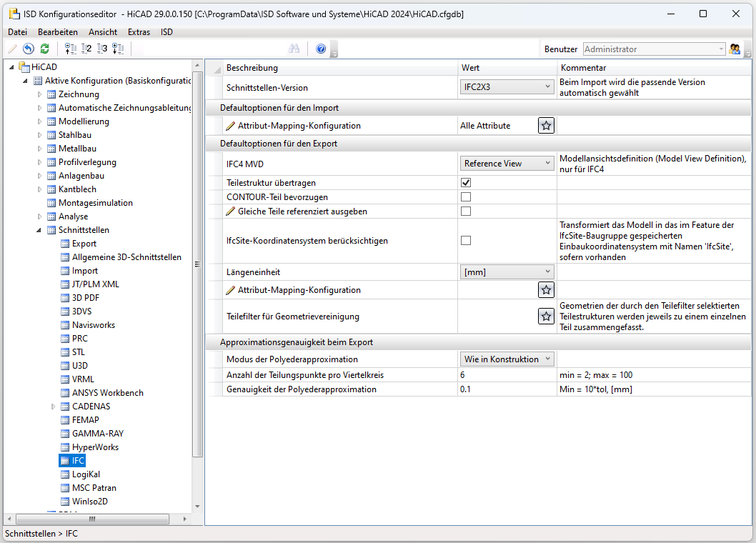Open help with the blue question mark
This screenshot has height=543, width=756.
pyautogui.click(x=321, y=49)
